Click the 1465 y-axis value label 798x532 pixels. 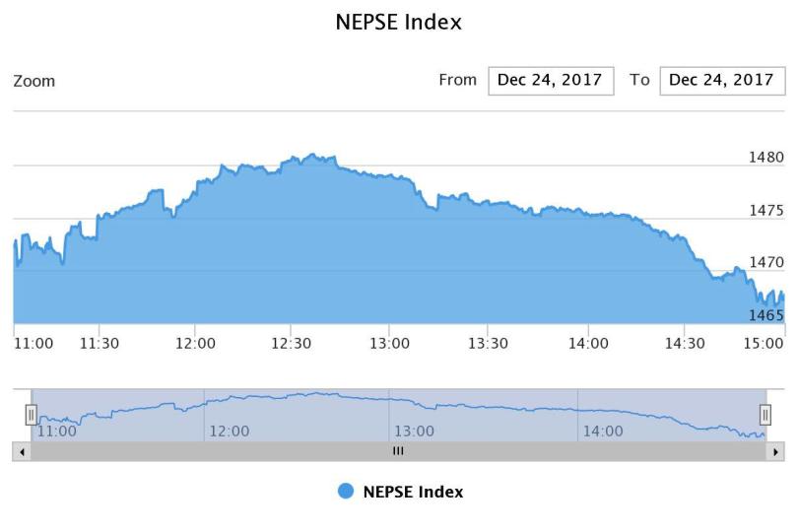tap(765, 315)
